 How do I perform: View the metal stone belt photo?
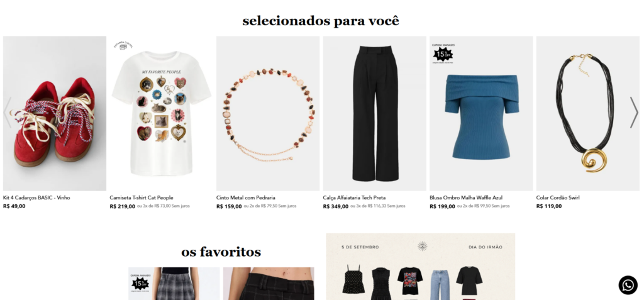(x=268, y=113)
